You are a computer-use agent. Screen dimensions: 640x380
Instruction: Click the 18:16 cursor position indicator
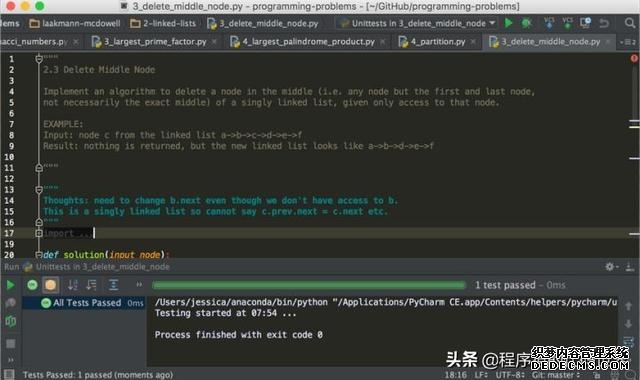455,375
